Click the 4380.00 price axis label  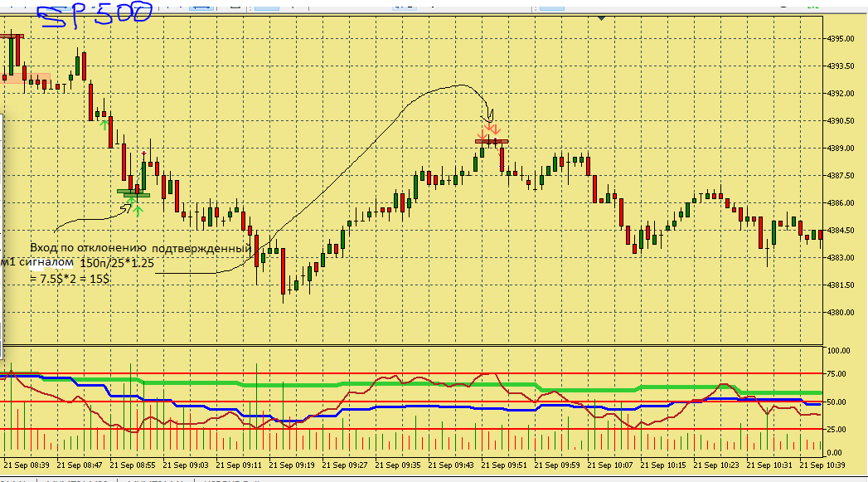[841, 313]
